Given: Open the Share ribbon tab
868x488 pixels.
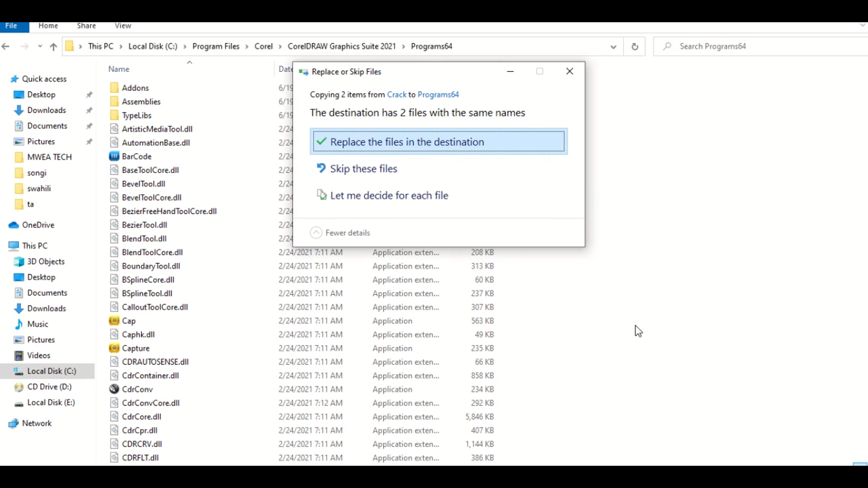Looking at the screenshot, I should 86,26.
